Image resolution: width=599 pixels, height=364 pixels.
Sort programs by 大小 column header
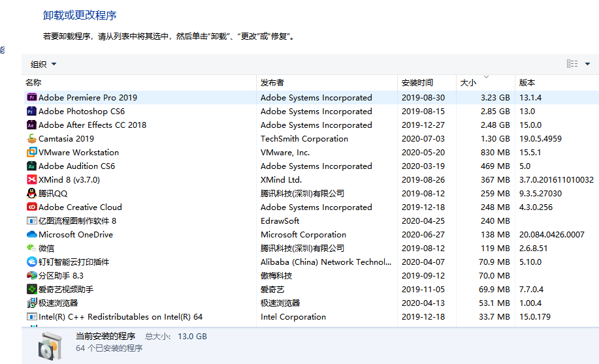[x=468, y=83]
